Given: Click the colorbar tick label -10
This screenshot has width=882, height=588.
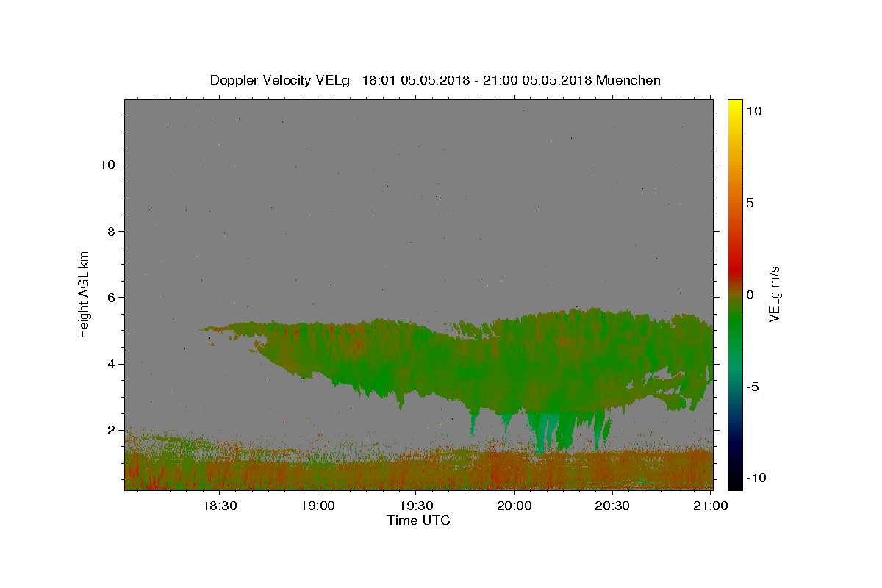Looking at the screenshot, I should (x=756, y=478).
